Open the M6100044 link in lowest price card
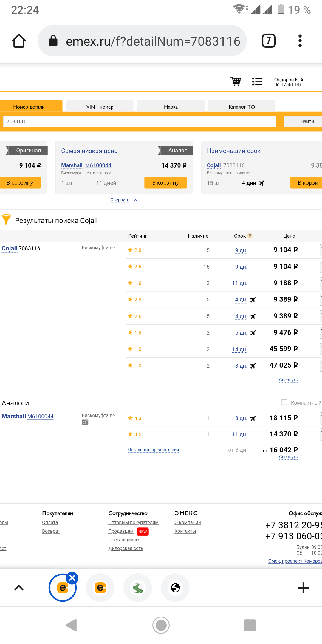The image size is (322, 644). (98, 165)
